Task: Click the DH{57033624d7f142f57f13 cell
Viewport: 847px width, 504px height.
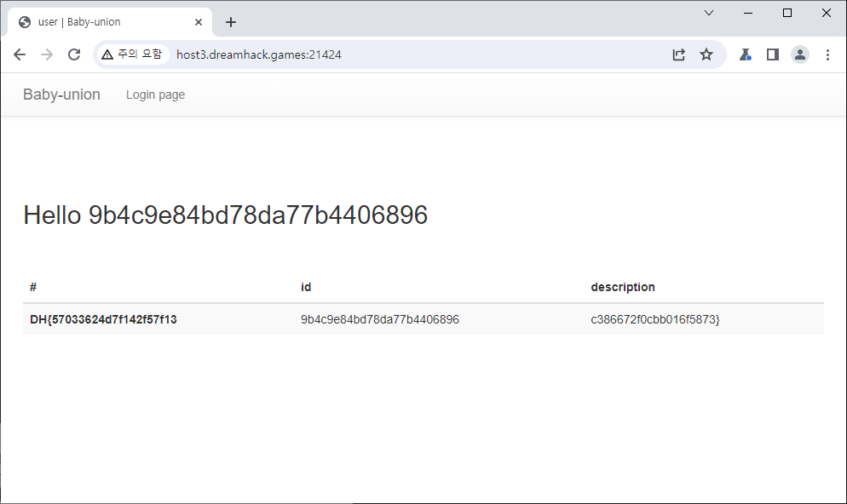Action: tap(103, 319)
